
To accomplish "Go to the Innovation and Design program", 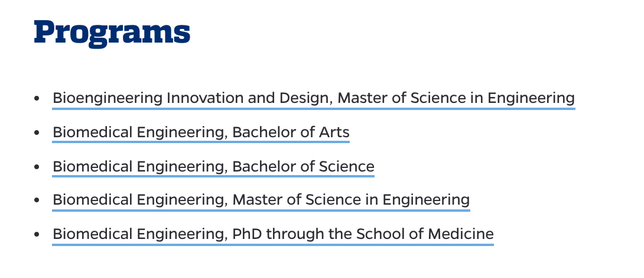I will pyautogui.click(x=313, y=98).
